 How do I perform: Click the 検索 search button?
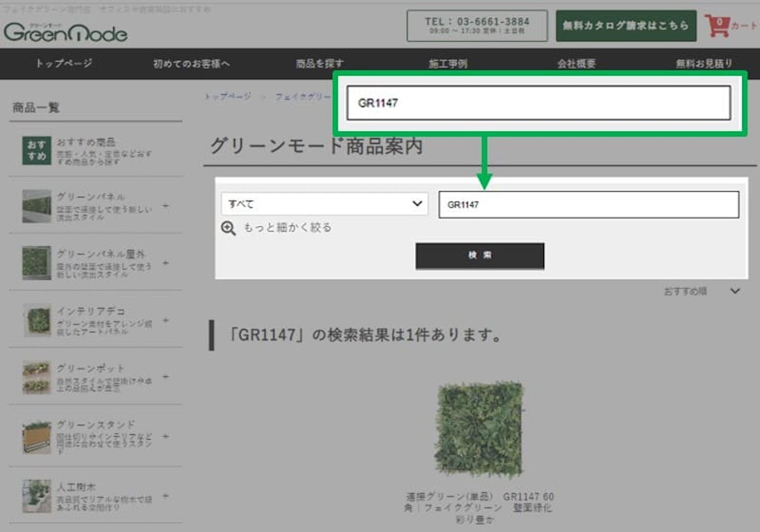point(479,256)
